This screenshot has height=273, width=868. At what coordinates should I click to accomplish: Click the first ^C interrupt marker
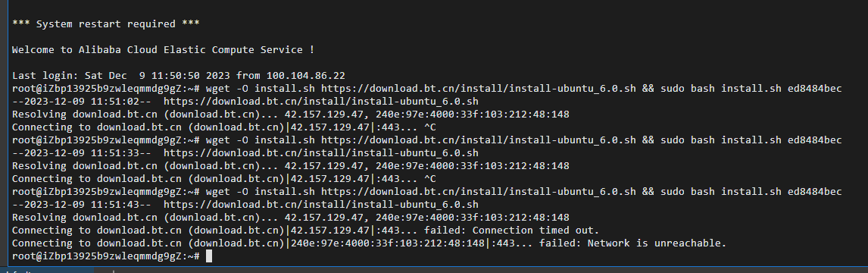(430, 127)
